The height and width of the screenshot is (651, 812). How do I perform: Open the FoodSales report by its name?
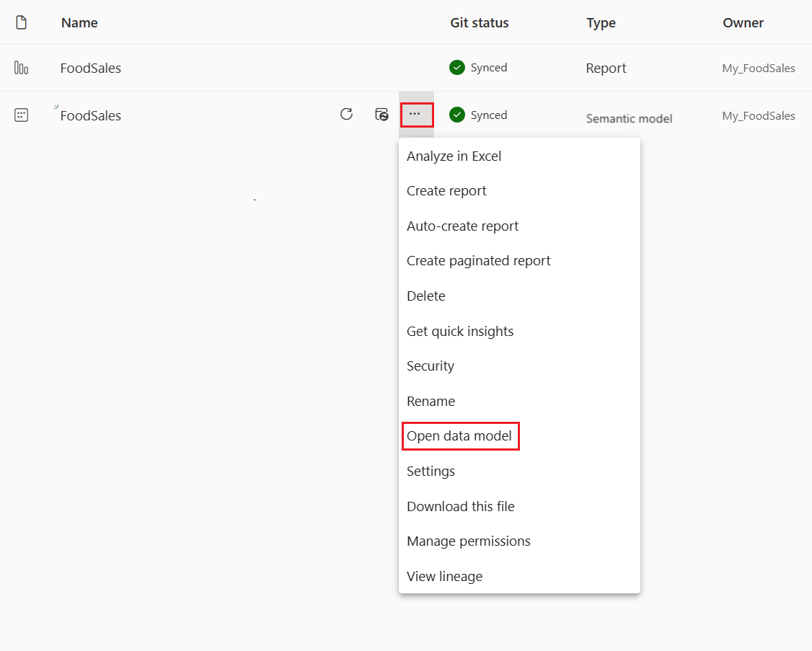[x=90, y=67]
